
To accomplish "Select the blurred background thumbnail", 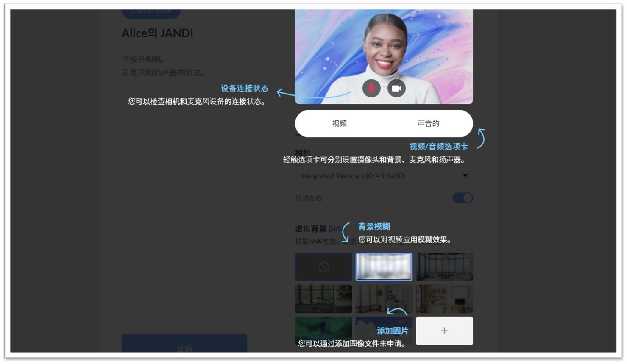I will (384, 267).
